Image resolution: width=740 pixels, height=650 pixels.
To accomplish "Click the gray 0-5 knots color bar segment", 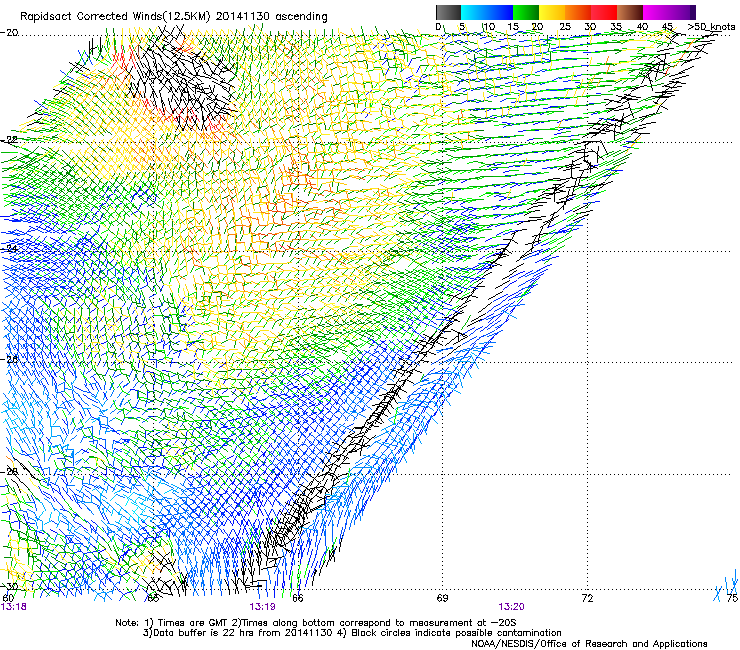I will coord(448,12).
